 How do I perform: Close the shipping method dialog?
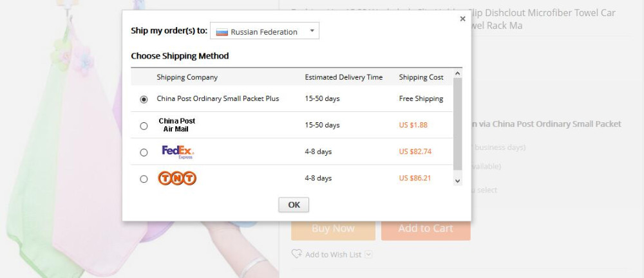(x=462, y=19)
